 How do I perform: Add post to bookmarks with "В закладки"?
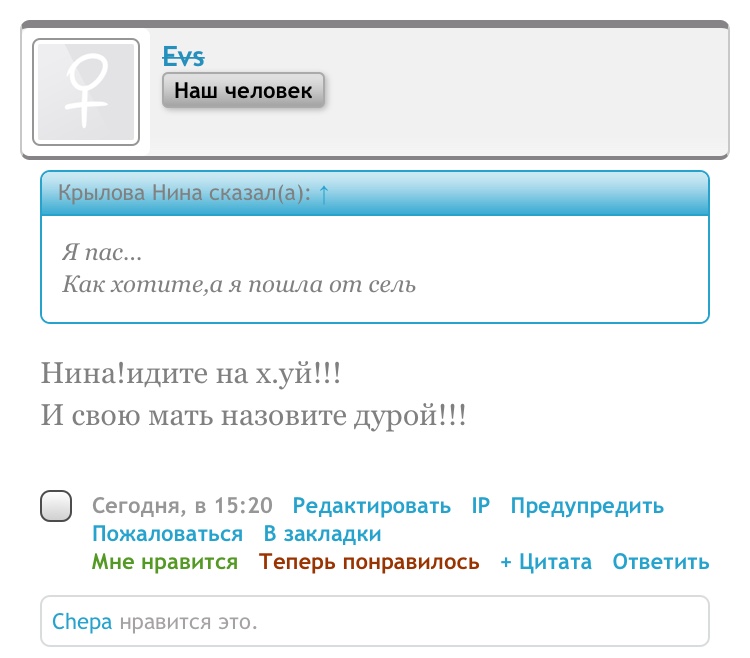pyautogui.click(x=322, y=534)
